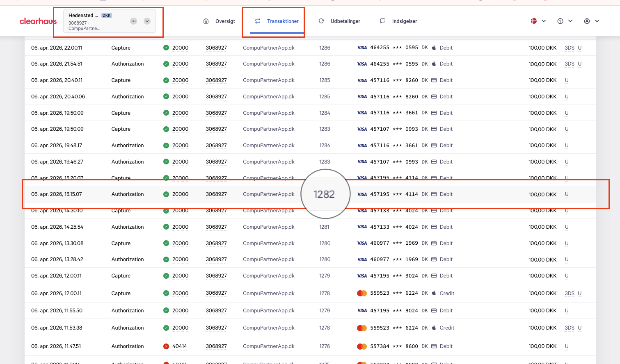The height and width of the screenshot is (364, 620).
Task: Click the 3DS label on the 22.00.11 capture row
Action: 570,48
